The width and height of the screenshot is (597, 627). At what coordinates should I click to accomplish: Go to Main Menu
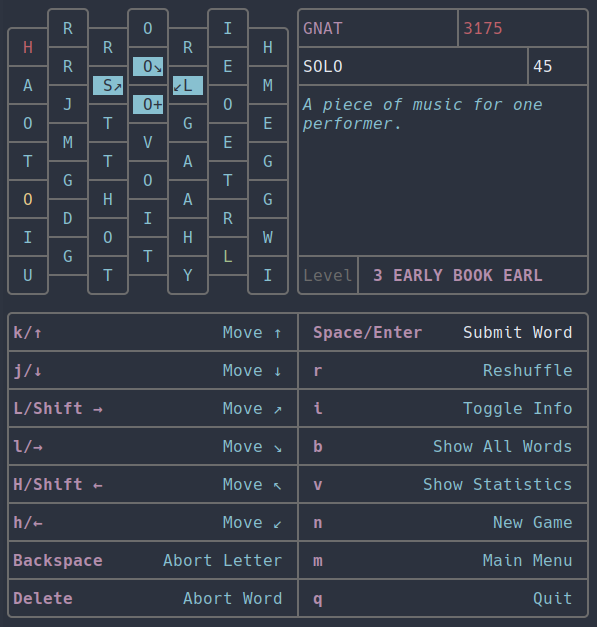443,560
